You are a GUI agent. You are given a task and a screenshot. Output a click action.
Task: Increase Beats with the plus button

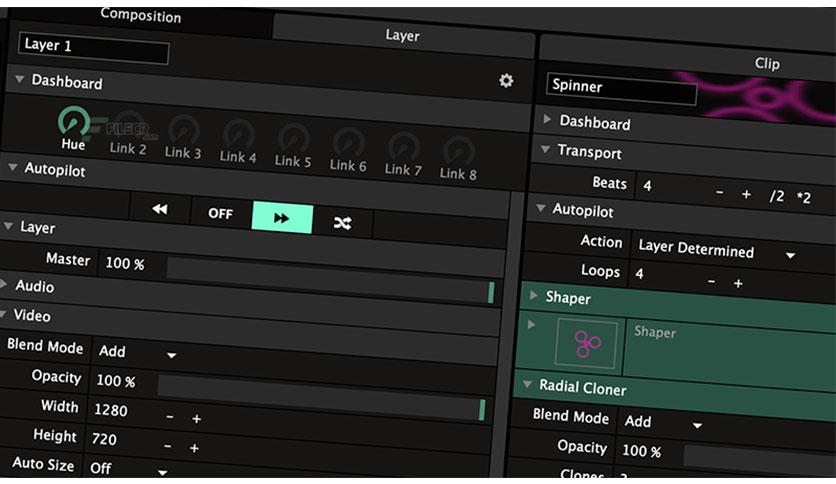pos(746,195)
